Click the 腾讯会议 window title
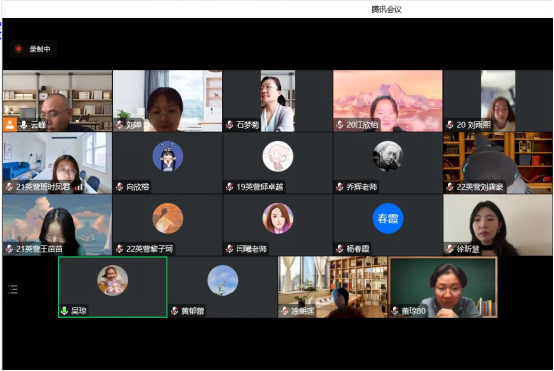This screenshot has height=371, width=554. [386, 10]
